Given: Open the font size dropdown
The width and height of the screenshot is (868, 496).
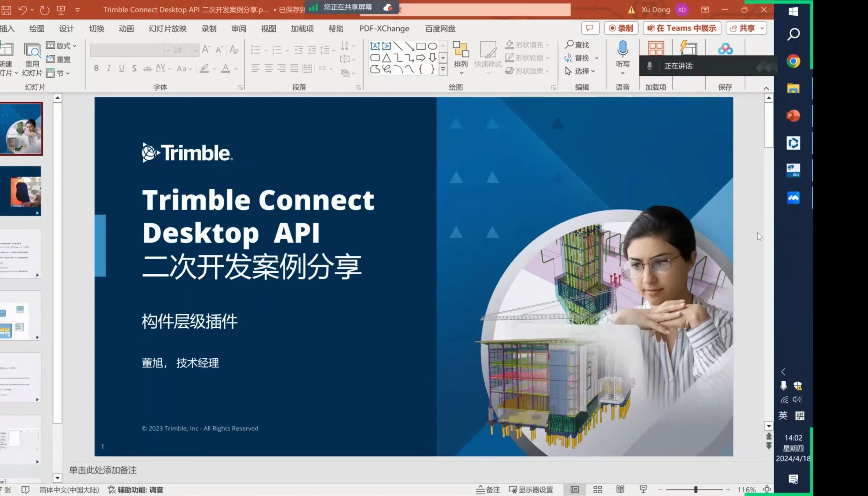Looking at the screenshot, I should tap(195, 50).
